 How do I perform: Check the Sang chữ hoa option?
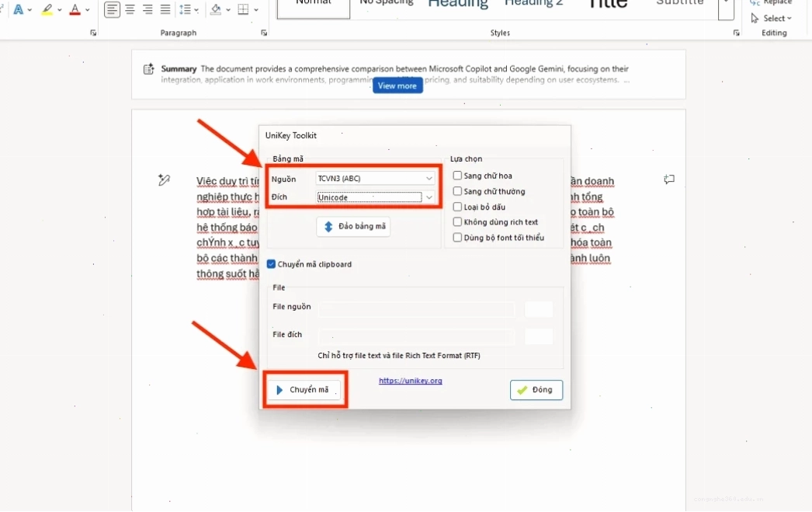click(x=457, y=176)
